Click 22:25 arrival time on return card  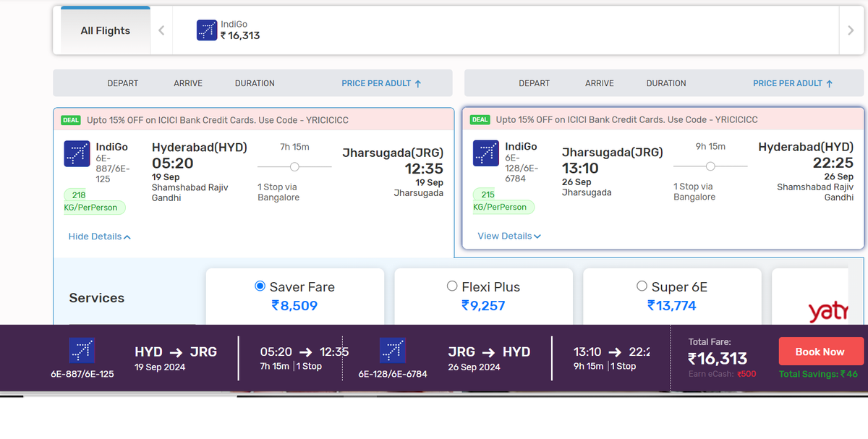[x=833, y=163]
